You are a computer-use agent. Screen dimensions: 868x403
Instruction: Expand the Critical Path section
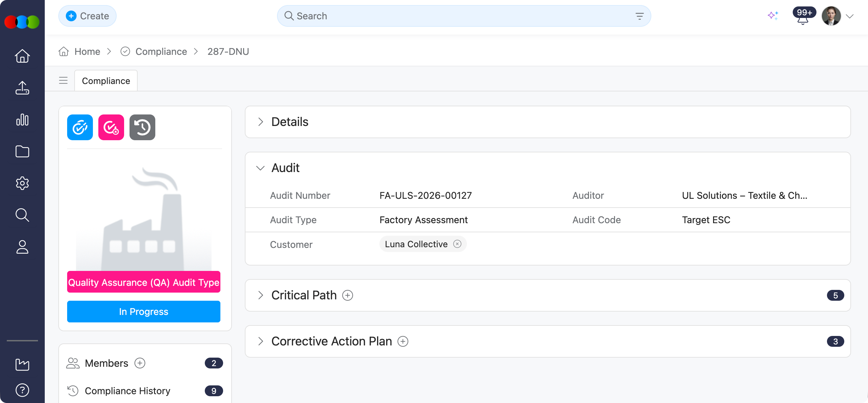(260, 295)
